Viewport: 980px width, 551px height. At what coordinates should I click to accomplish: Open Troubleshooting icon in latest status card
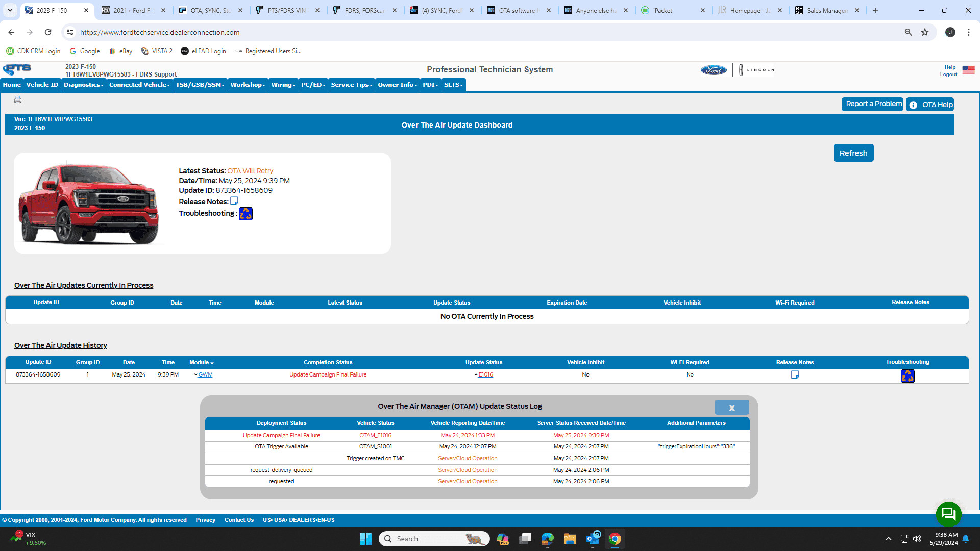(246, 214)
